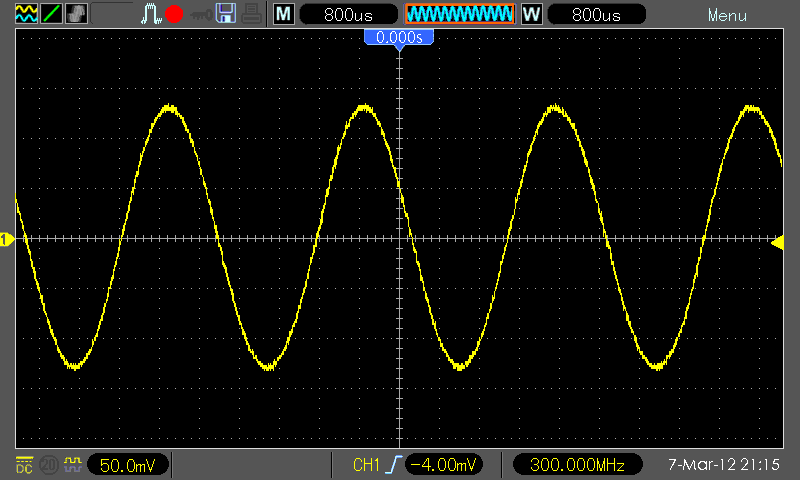Click the red record indicator

pyautogui.click(x=174, y=14)
